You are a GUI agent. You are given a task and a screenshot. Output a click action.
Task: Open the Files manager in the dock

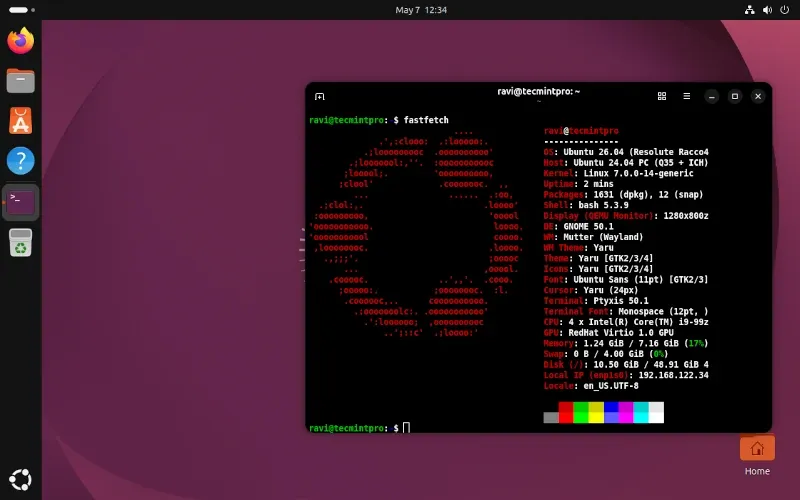click(x=20, y=81)
